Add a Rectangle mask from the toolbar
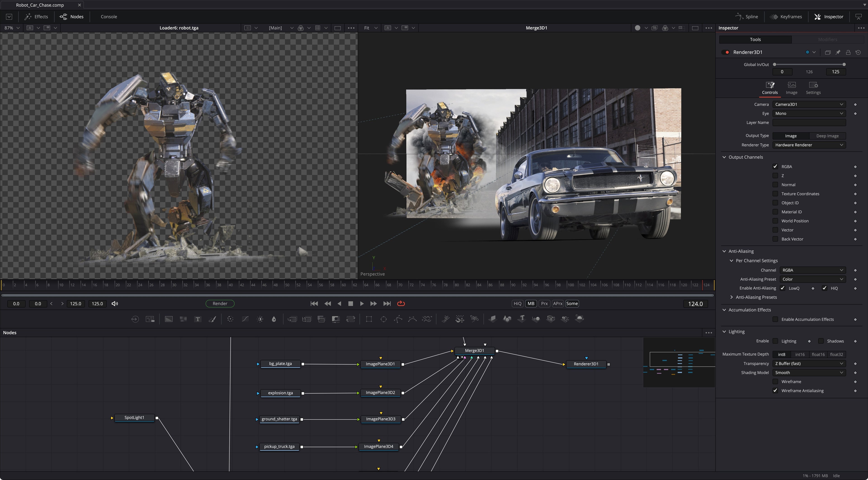 [x=369, y=319]
